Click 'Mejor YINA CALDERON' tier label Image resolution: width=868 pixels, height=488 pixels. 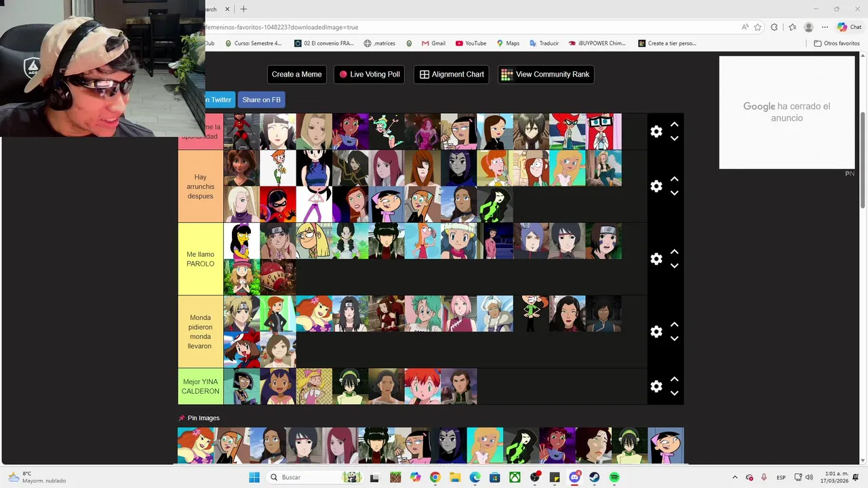click(200, 386)
